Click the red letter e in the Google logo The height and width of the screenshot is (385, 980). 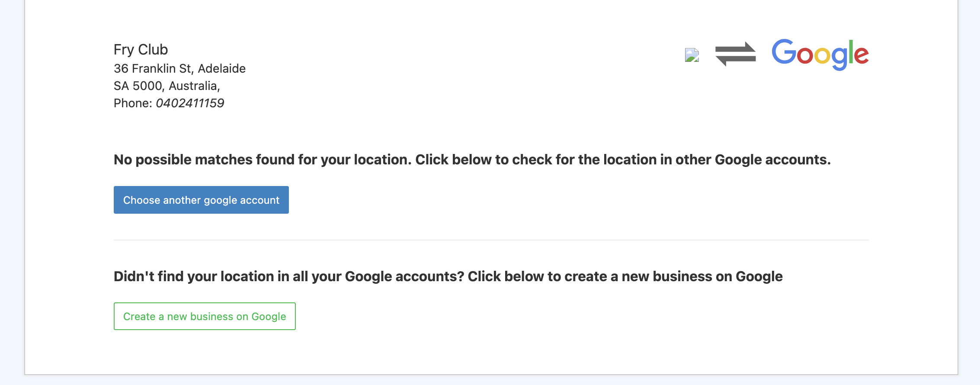click(x=861, y=56)
